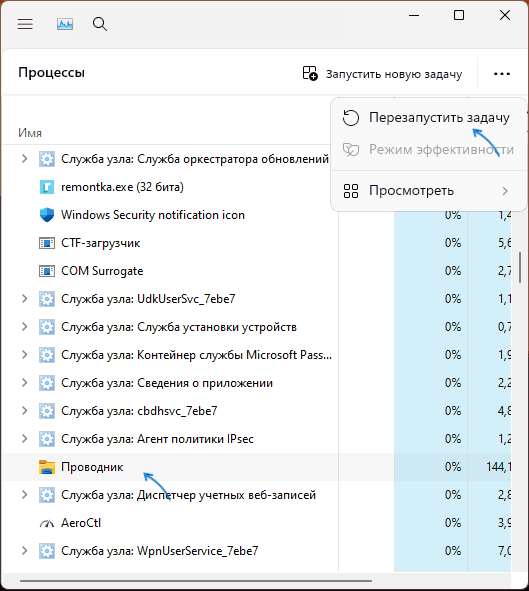This screenshot has width=529, height=591.
Task: Click the run new task icon
Action: pos(310,73)
